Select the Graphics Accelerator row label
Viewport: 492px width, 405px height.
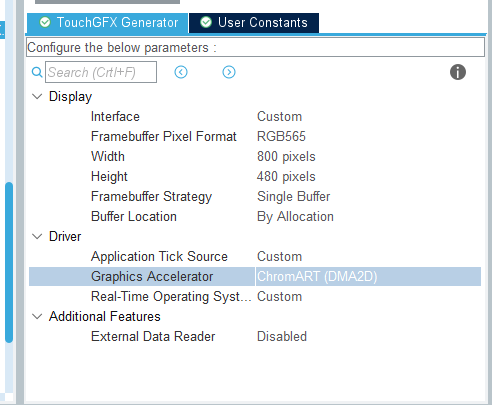(152, 277)
